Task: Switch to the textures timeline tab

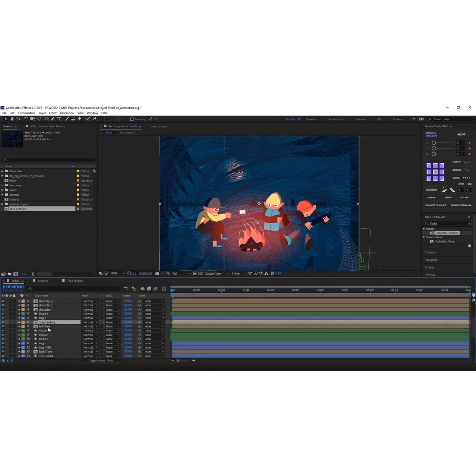Action: click(43, 281)
